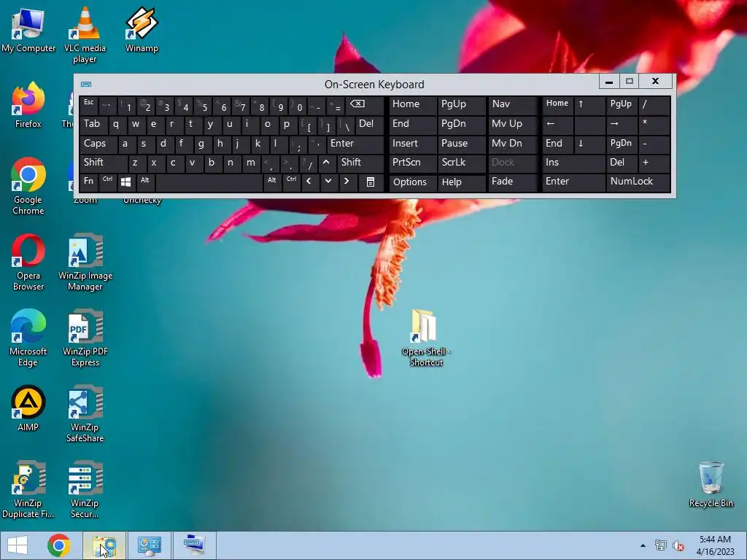The image size is (747, 560).
Task: Toggle the Fn key
Action: [89, 182]
